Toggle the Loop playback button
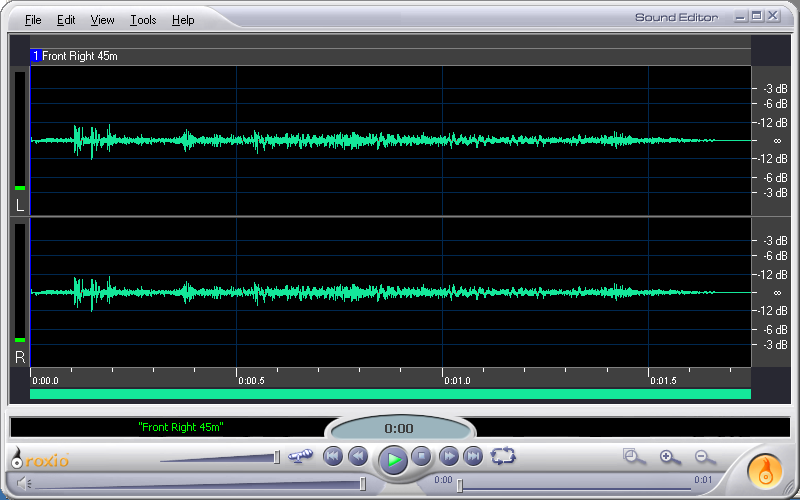This screenshot has height=500, width=800. click(x=503, y=456)
